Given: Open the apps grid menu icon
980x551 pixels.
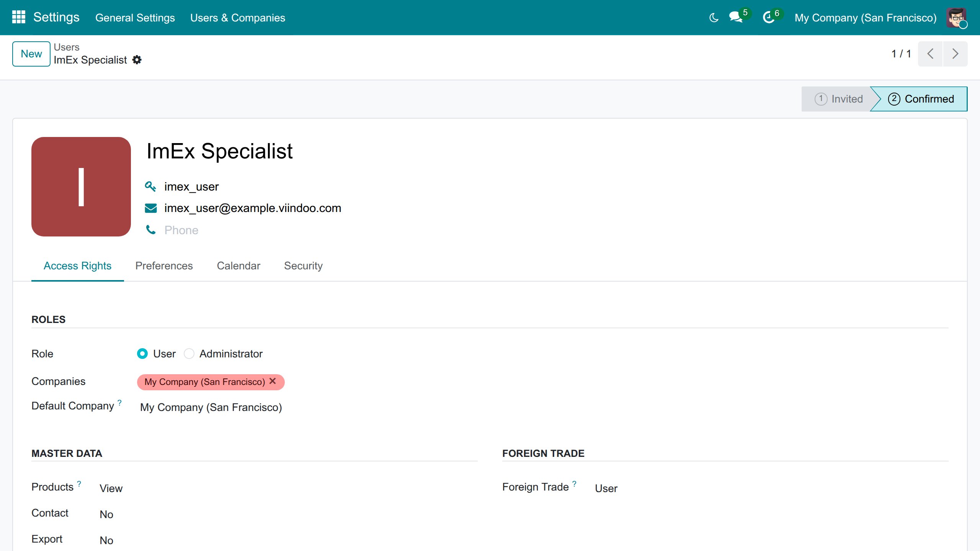Looking at the screenshot, I should pos(18,17).
